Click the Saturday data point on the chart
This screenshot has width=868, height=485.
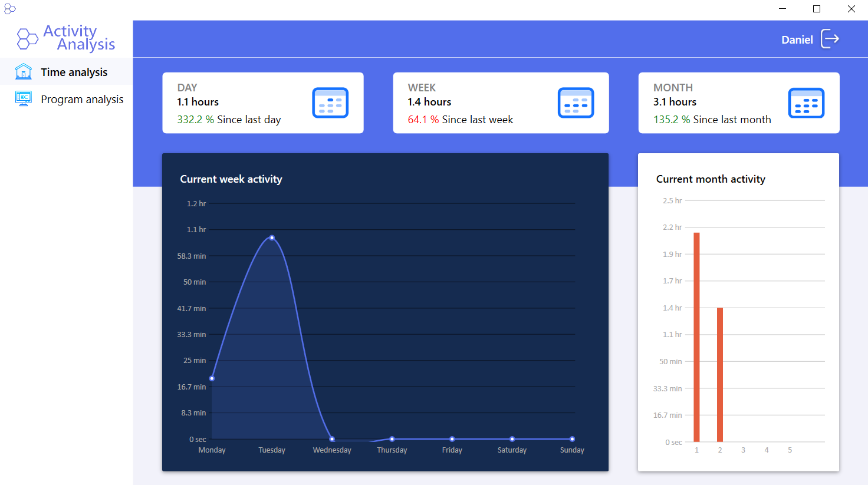[x=512, y=439]
